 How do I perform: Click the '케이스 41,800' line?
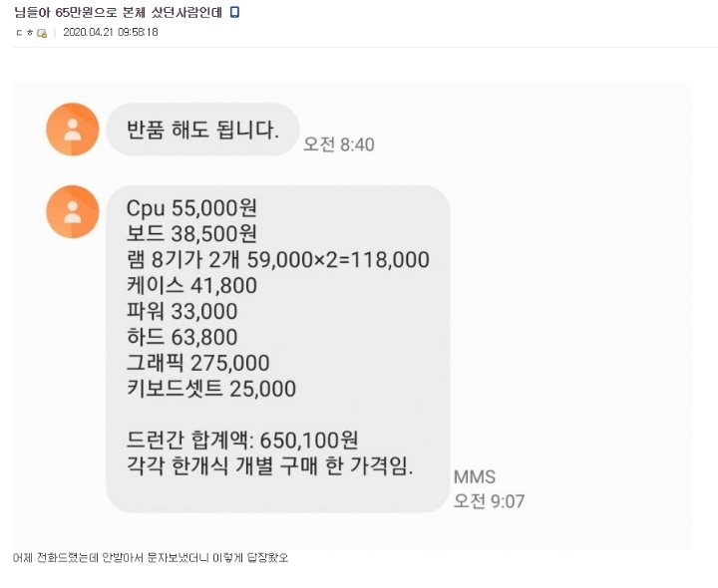[191, 286]
